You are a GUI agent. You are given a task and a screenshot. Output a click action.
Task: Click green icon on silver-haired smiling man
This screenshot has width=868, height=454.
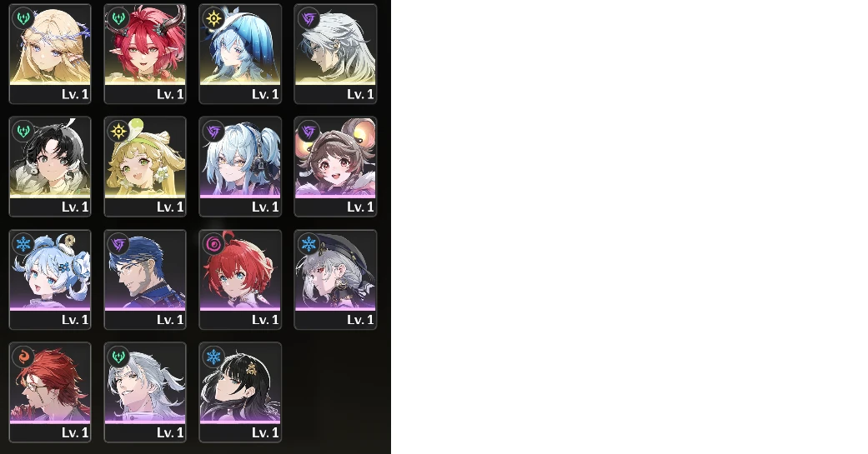coord(118,357)
